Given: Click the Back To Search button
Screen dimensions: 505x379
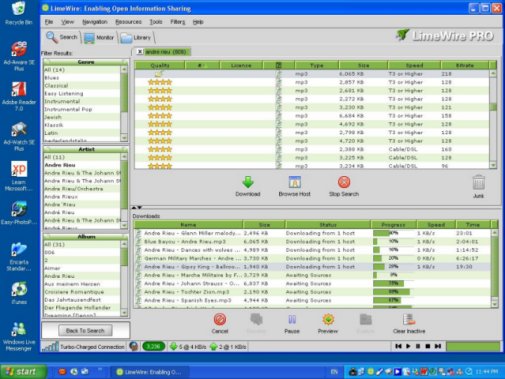Looking at the screenshot, I should 85,331.
